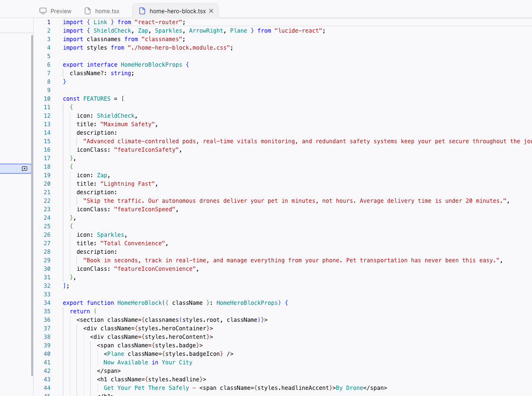Click the monitor icon on the Preview tab
This screenshot has width=532, height=396.
pyautogui.click(x=43, y=10)
